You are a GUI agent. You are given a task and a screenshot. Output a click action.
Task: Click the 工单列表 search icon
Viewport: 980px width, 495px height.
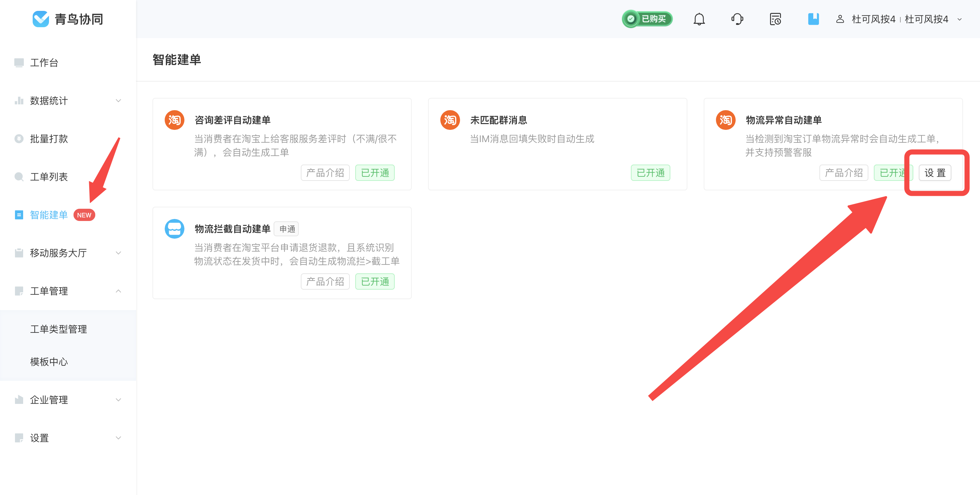[x=19, y=177]
